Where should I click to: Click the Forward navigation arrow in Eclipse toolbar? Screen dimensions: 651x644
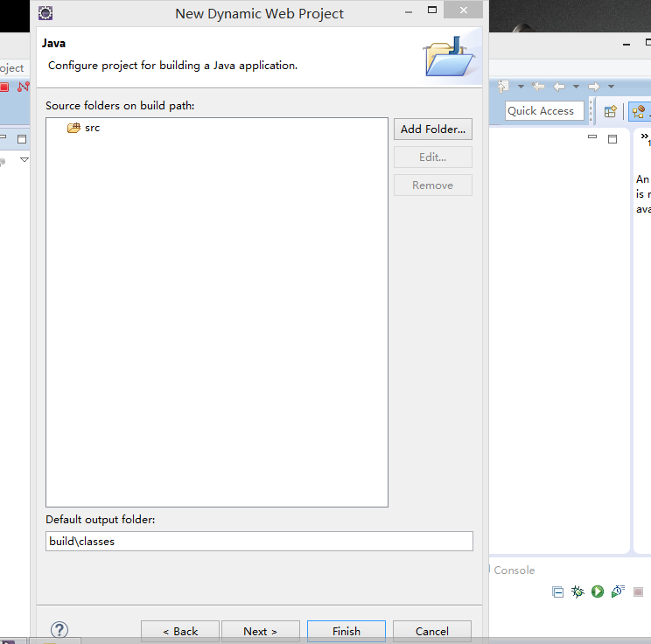[x=594, y=87]
